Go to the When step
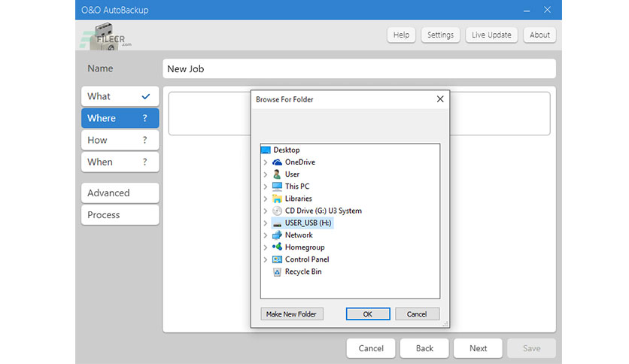Screen dimensions: 629x364 120,162
